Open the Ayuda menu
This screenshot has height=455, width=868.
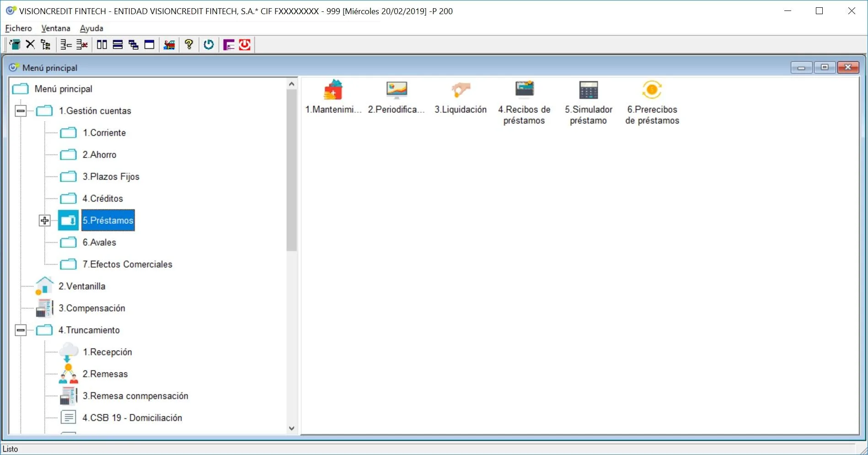(x=91, y=28)
